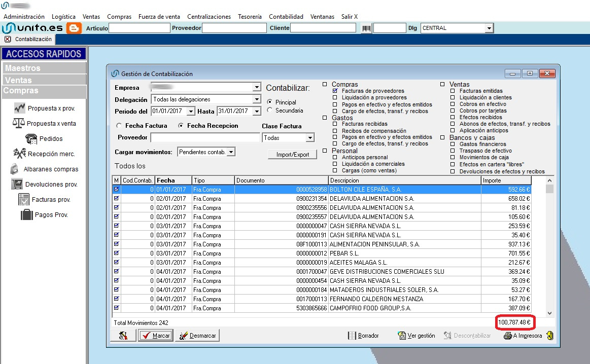
Task: Select the PEBAR S.L. row
Action: pyautogui.click(x=322, y=253)
